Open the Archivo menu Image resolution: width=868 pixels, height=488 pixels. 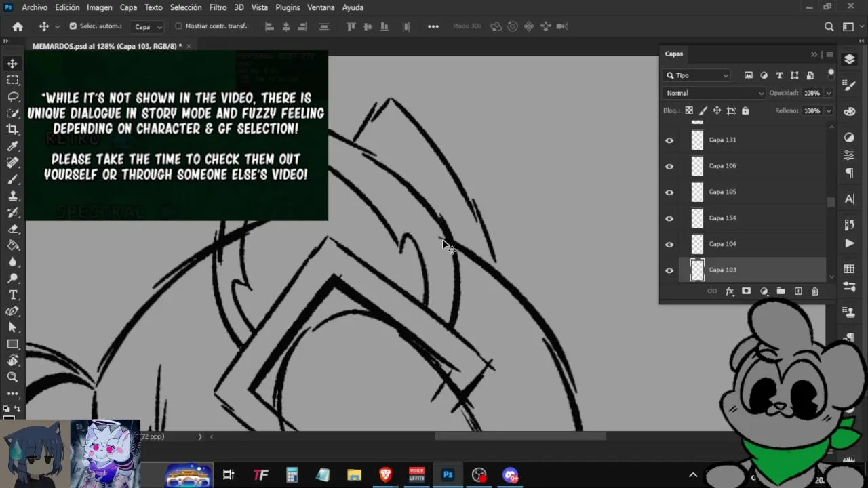point(35,7)
